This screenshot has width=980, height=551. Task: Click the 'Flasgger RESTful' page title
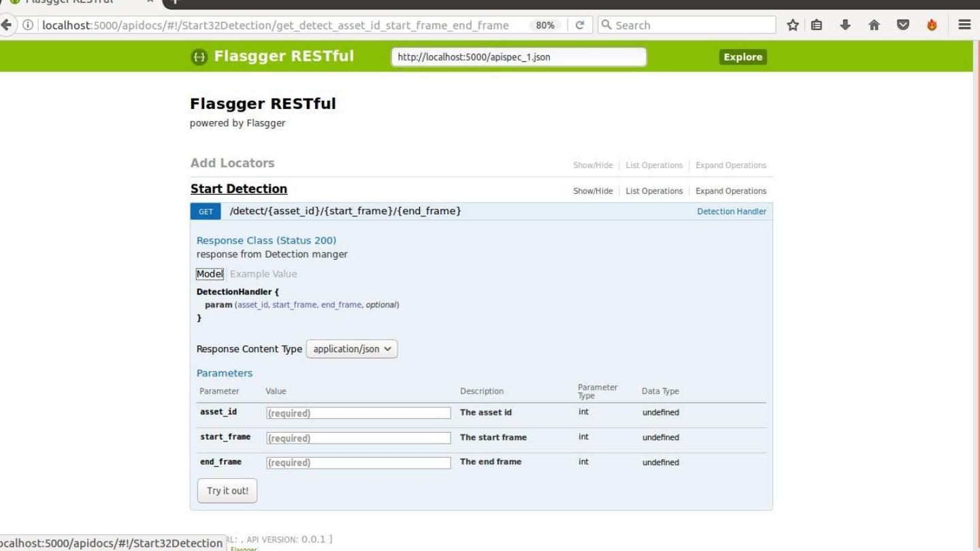(263, 105)
